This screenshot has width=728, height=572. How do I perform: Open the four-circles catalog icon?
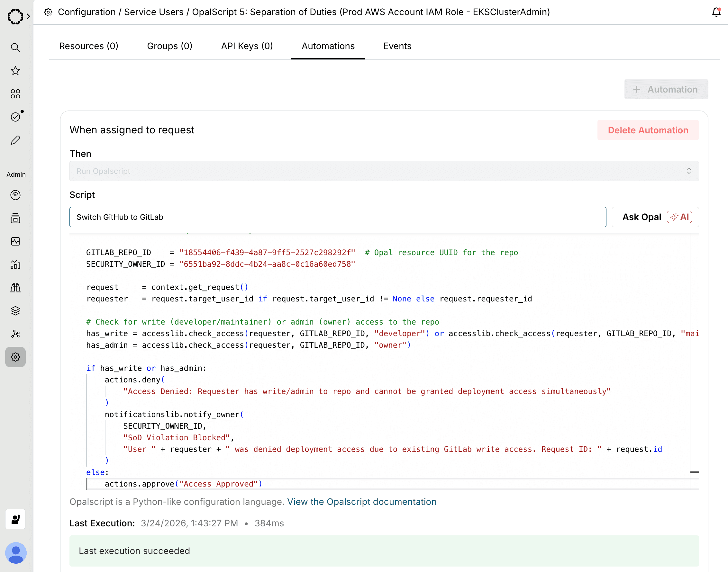click(x=15, y=94)
